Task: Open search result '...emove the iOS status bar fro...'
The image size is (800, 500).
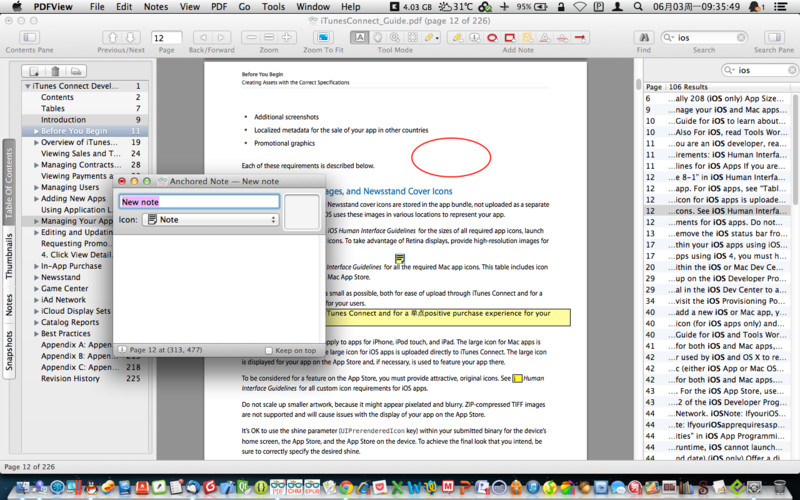Action: pos(717,234)
